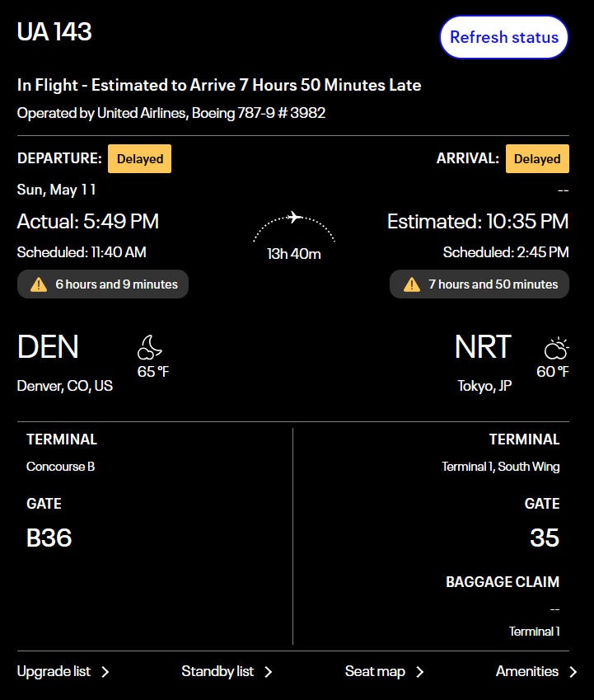Viewport: 594px width, 700px height.
Task: Click the DEN airport code
Action: tap(48, 347)
